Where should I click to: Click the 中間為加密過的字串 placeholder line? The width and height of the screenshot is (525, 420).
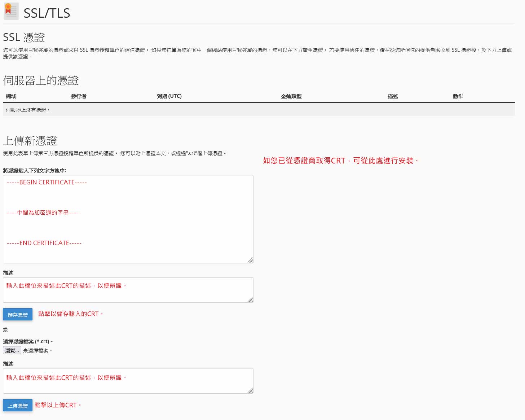pyautogui.click(x=43, y=213)
